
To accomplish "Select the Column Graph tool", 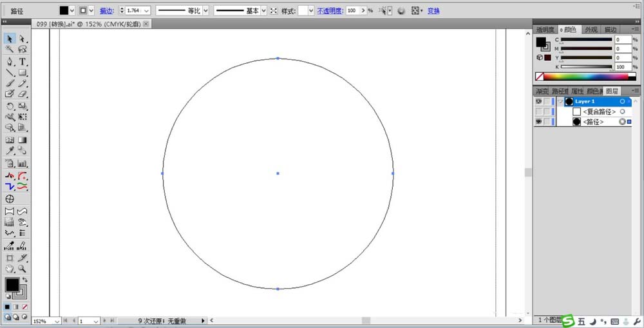I will pyautogui.click(x=22, y=164).
